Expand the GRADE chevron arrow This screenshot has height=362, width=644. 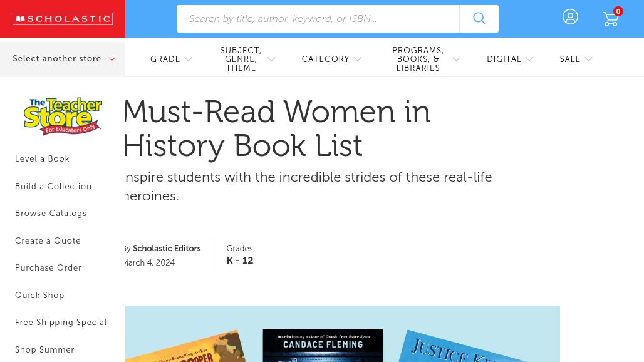(x=188, y=59)
